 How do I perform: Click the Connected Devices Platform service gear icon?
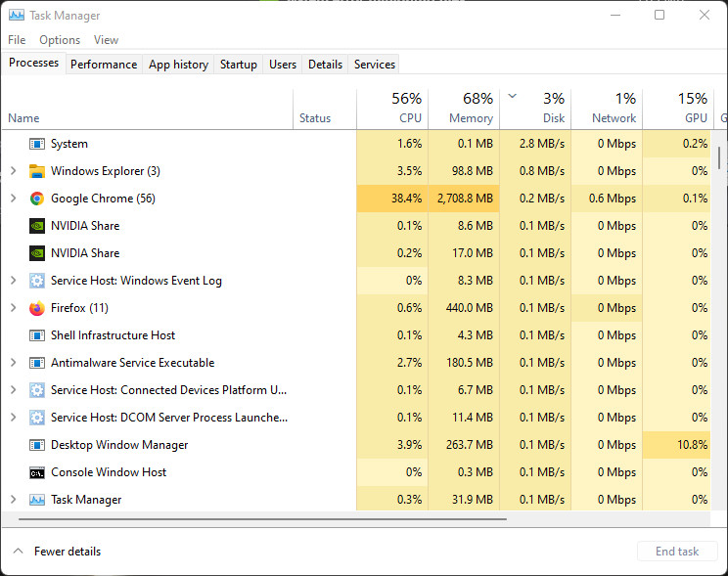pos(37,390)
